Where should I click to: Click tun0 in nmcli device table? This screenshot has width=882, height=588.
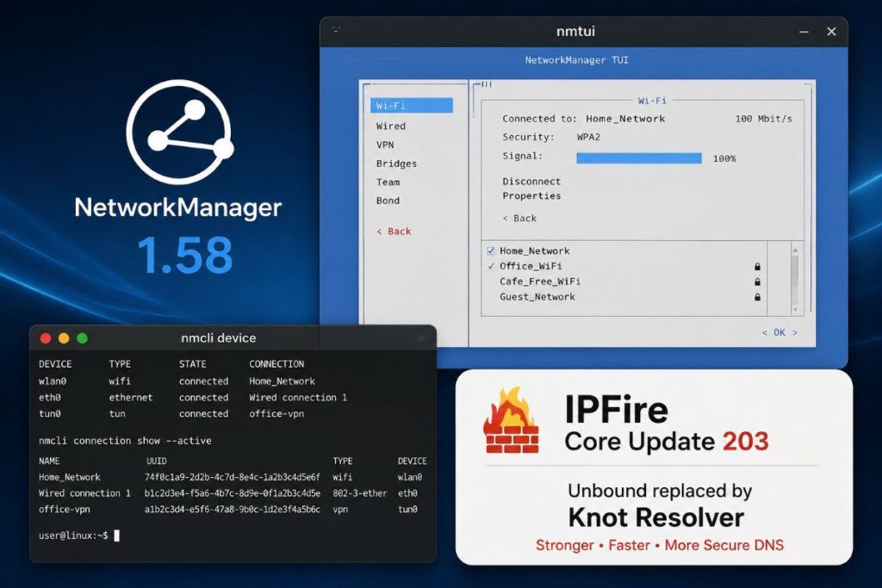(x=49, y=414)
